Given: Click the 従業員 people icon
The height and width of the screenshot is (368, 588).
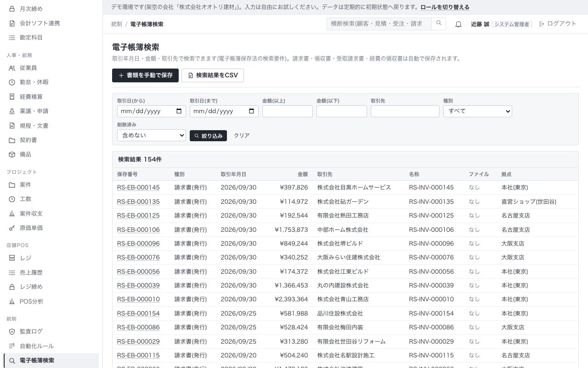Looking at the screenshot, I should tap(12, 68).
